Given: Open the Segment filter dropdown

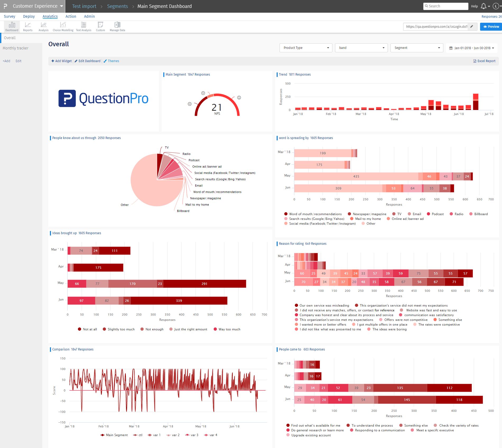Looking at the screenshot, I should [417, 48].
